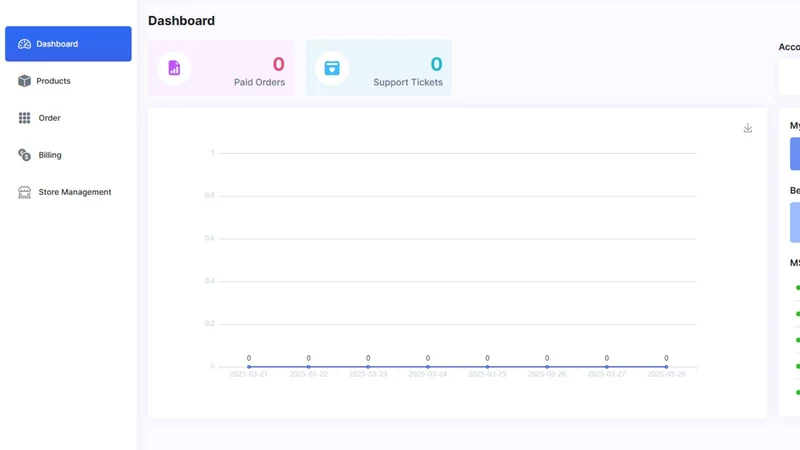Image resolution: width=800 pixels, height=450 pixels.
Task: Click the Store Management storefront icon
Action: (x=24, y=192)
